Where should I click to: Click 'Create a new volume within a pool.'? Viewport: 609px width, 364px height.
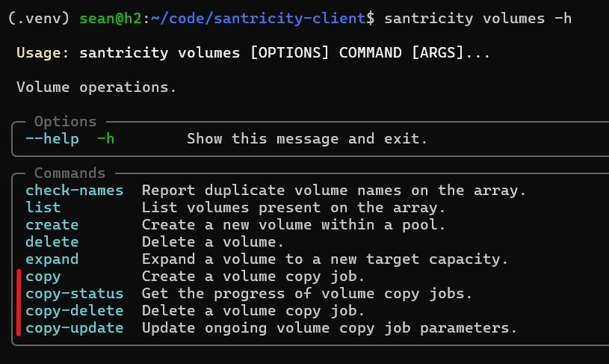[x=293, y=224]
